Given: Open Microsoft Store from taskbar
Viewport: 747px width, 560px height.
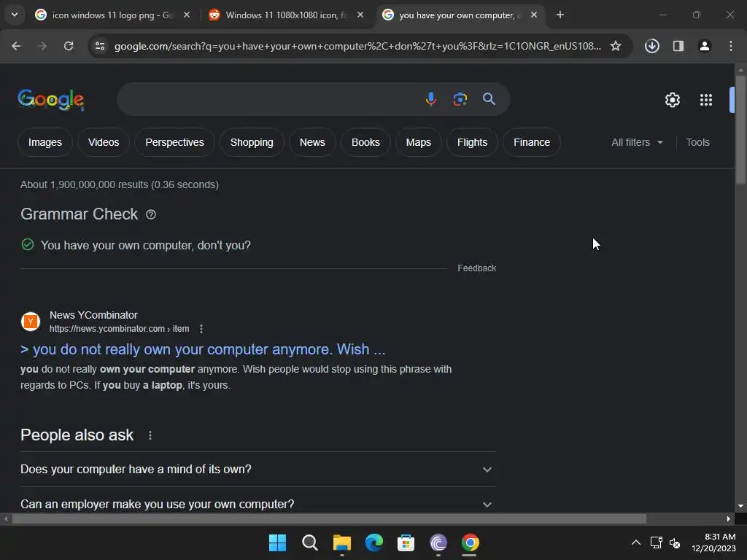Looking at the screenshot, I should click(406, 542).
